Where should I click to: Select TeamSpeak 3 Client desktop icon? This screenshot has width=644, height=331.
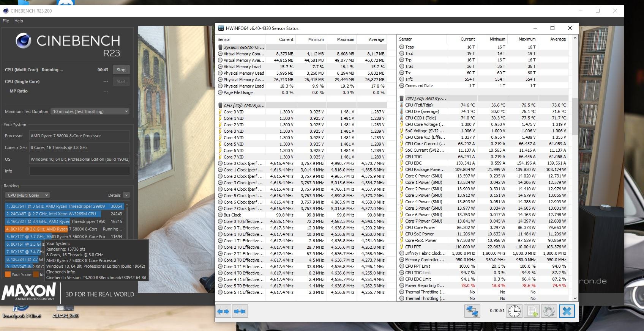point(22,311)
